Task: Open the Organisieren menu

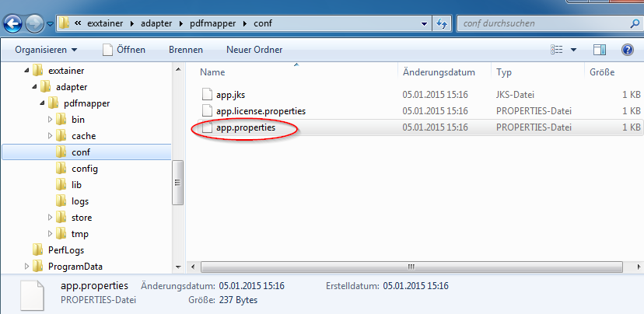Action: pos(46,50)
